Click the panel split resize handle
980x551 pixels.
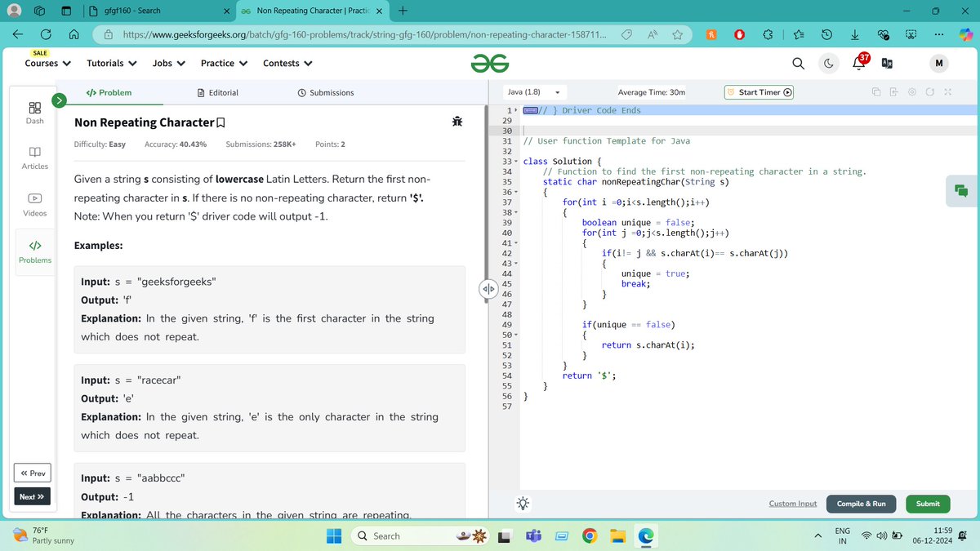[x=488, y=289]
